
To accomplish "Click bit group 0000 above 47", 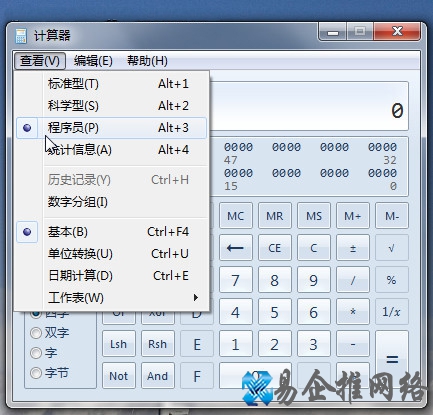I will pos(238,147).
